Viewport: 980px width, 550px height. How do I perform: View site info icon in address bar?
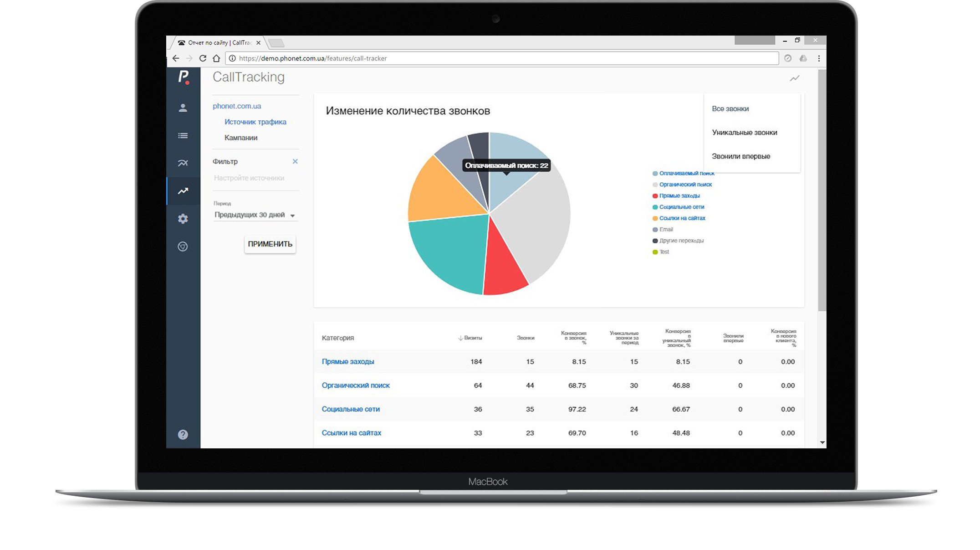(232, 58)
